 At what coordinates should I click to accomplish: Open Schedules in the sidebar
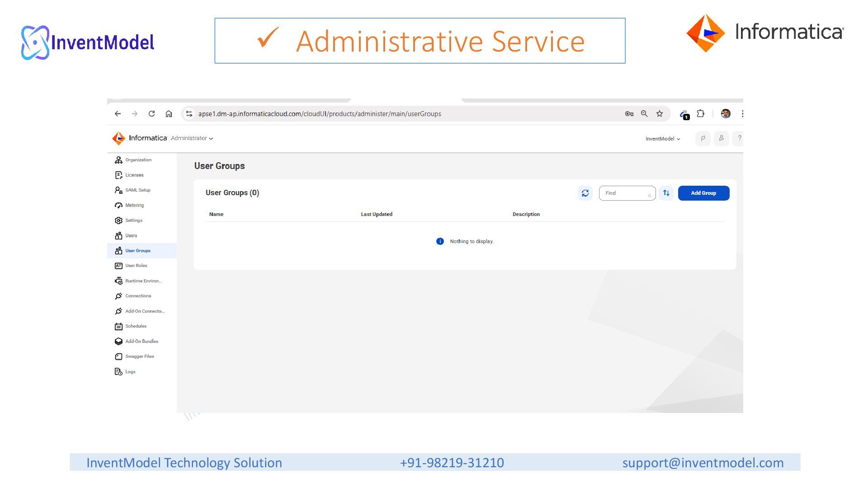point(142,326)
